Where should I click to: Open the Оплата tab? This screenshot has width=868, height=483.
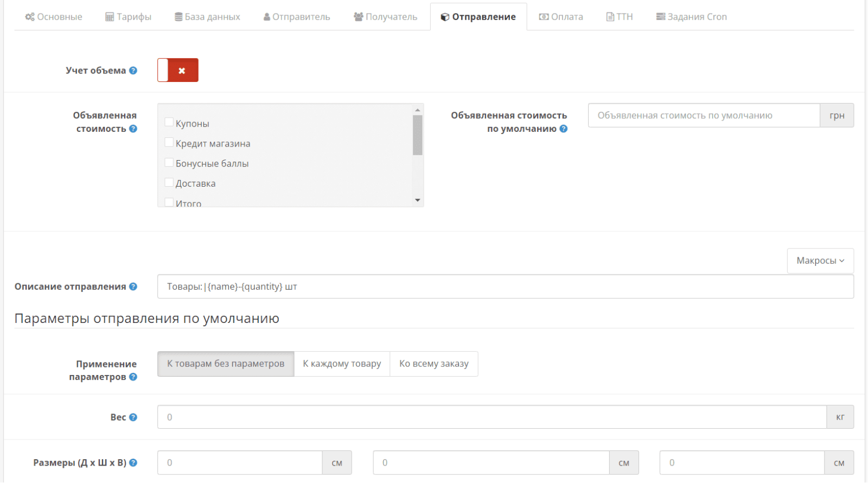click(x=561, y=17)
